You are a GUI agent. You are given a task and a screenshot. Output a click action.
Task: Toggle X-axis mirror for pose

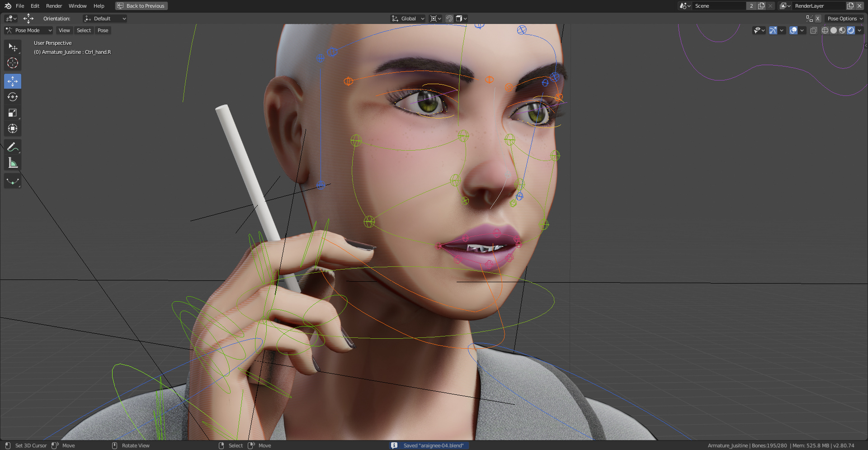818,19
